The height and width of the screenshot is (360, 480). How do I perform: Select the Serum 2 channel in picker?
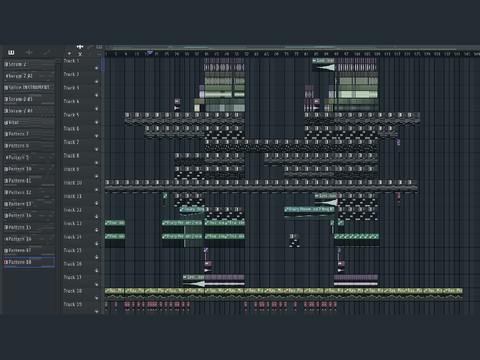click(x=29, y=64)
